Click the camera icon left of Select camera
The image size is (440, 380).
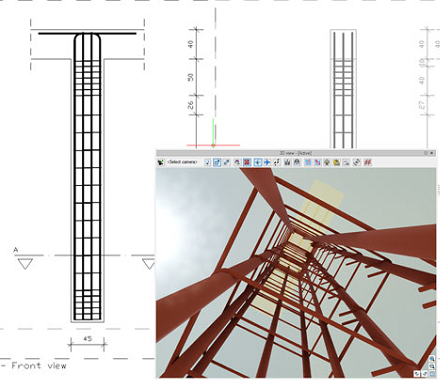pyautogui.click(x=161, y=162)
